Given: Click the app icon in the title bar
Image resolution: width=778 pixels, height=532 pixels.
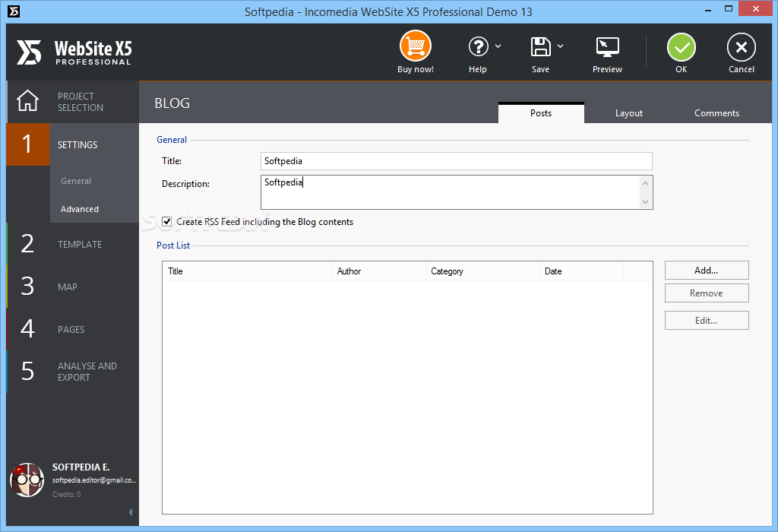Looking at the screenshot, I should pos(14,11).
